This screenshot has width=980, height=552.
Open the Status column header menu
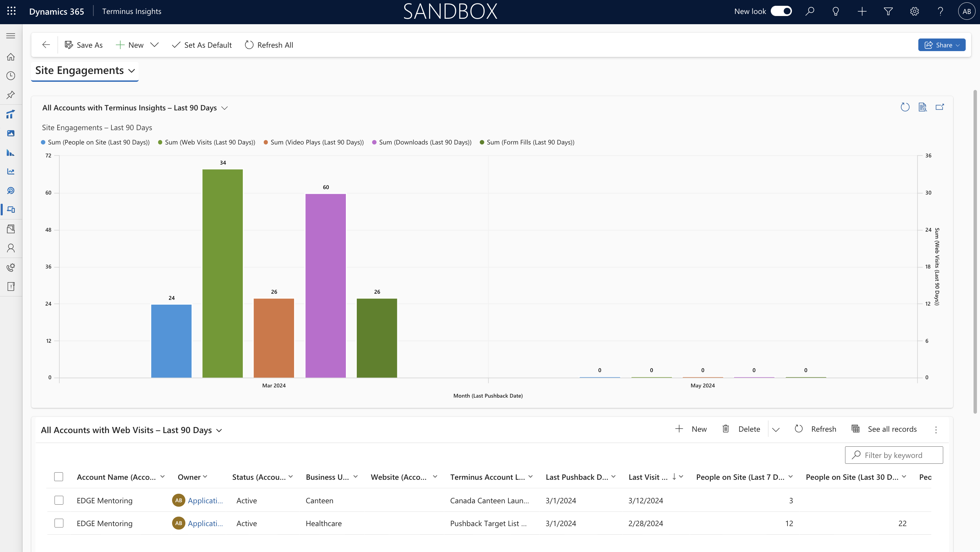coord(291,477)
